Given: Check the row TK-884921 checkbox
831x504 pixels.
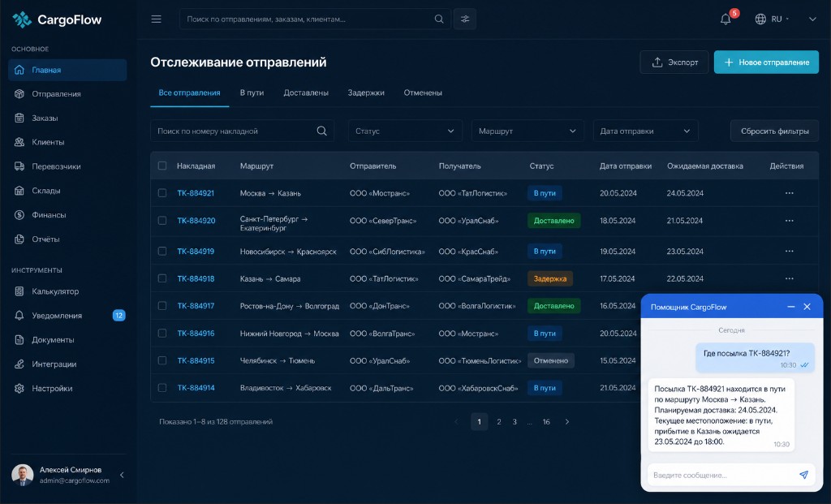Looking at the screenshot, I should (162, 193).
